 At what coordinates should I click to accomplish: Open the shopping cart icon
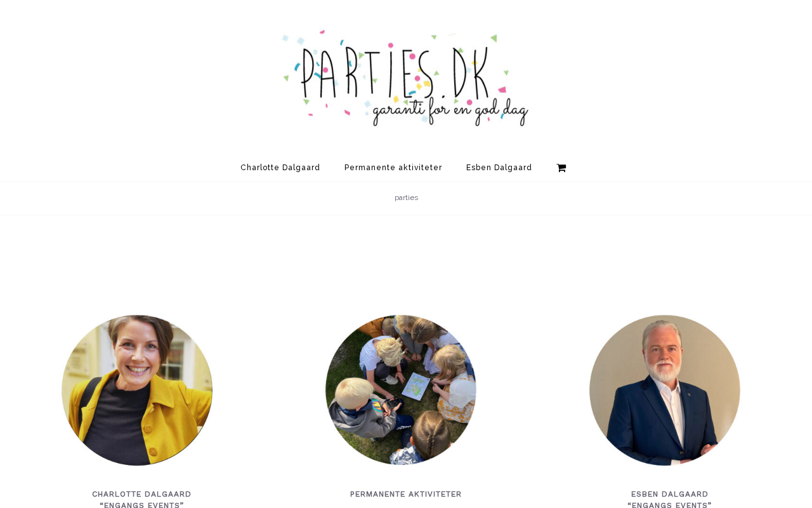(561, 168)
